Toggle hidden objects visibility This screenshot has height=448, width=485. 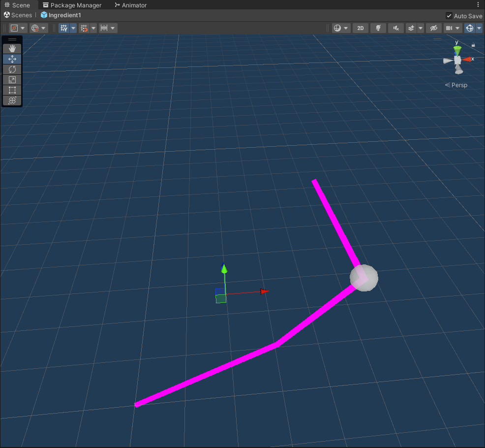pos(433,28)
